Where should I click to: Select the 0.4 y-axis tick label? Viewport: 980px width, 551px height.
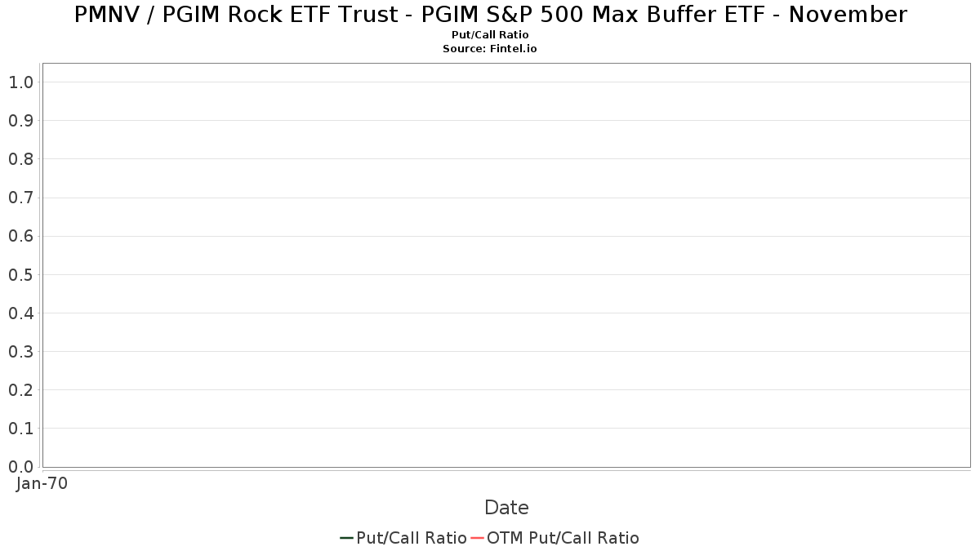pyautogui.click(x=21, y=313)
